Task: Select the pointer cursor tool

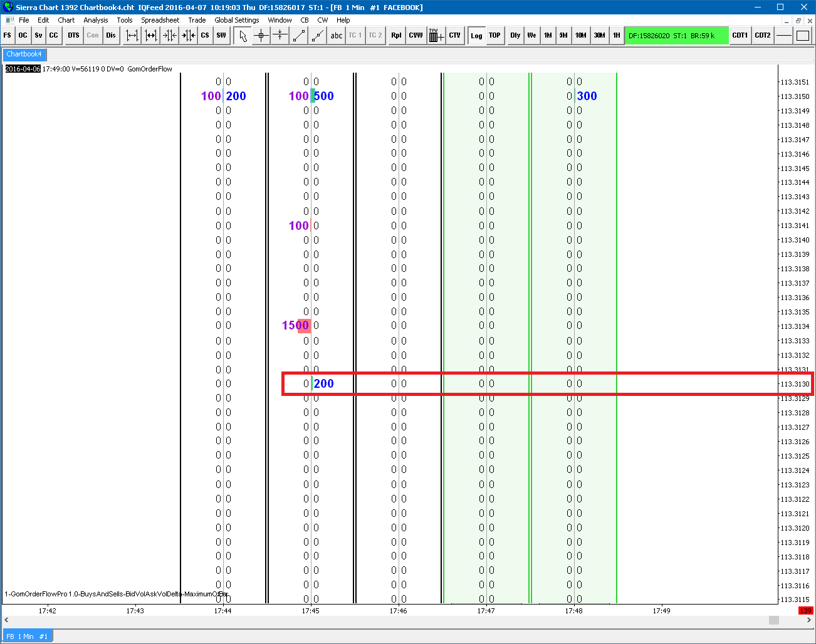Action: [243, 36]
